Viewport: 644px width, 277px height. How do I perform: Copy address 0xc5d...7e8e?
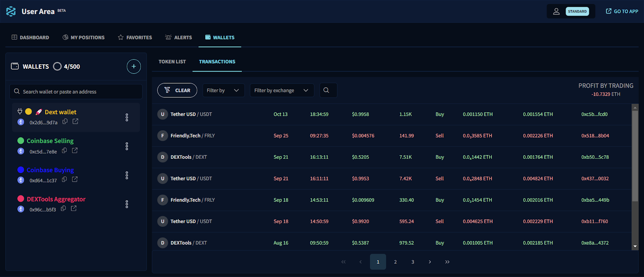tap(64, 151)
